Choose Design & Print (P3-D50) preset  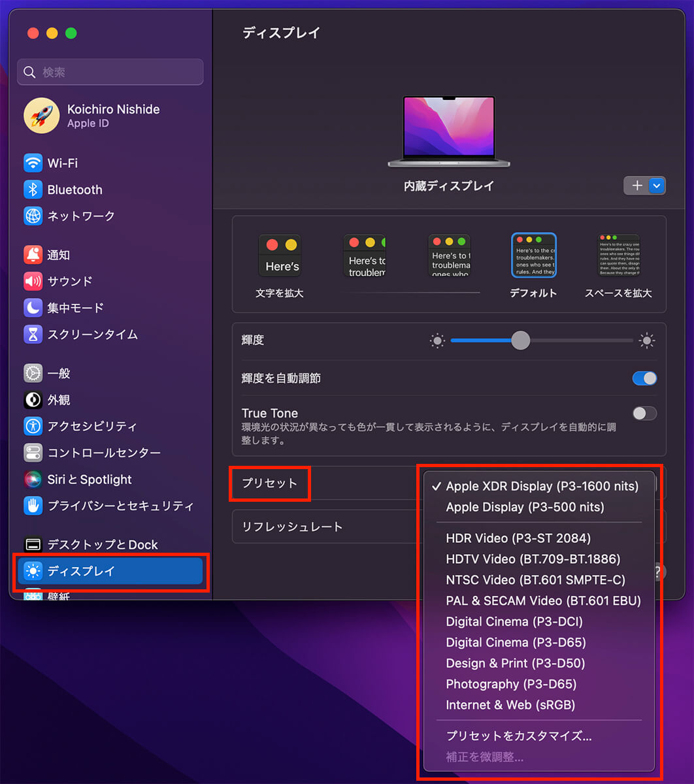539,664
